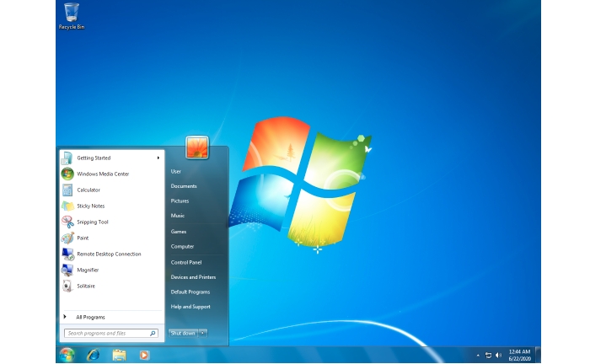Expand the Getting Started submenu arrow
The image size is (590, 364).
click(x=158, y=158)
